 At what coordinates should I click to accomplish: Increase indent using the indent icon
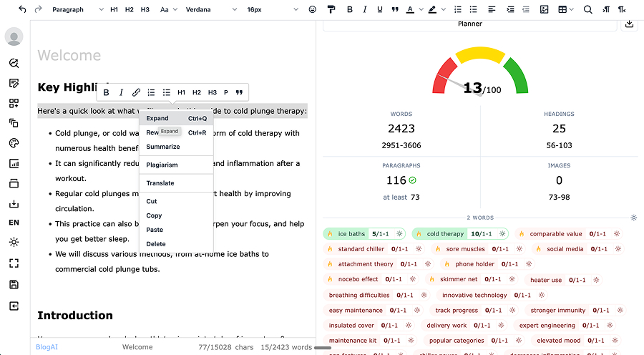[510, 9]
